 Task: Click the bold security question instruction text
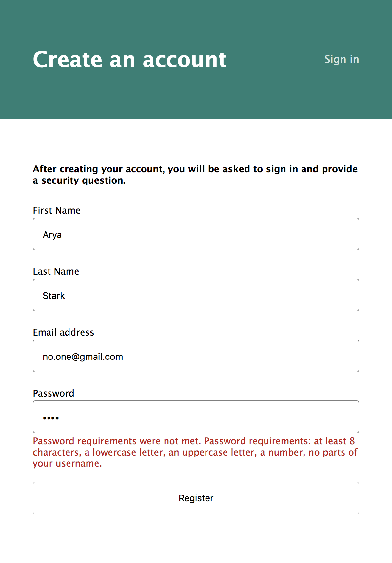click(x=195, y=169)
